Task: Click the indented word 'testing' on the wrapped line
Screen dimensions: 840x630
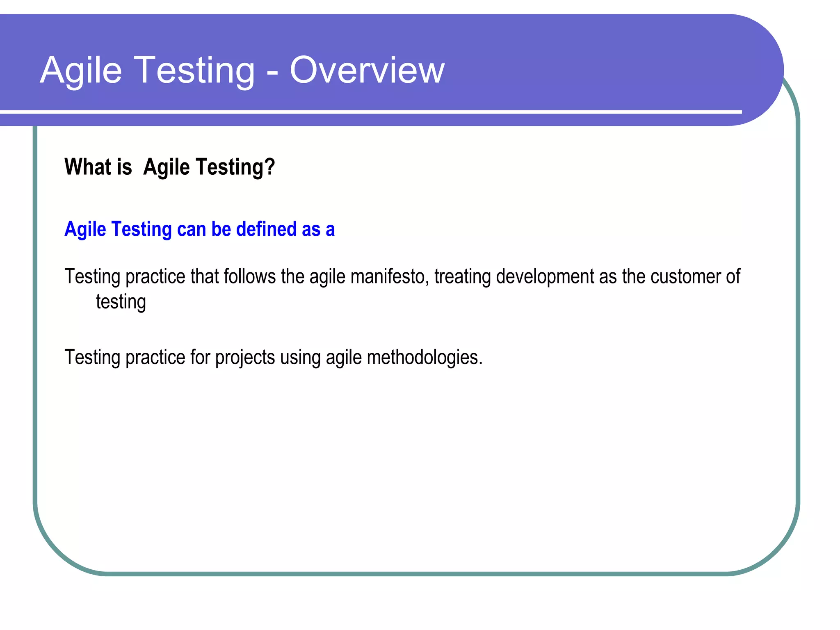Action: point(121,302)
